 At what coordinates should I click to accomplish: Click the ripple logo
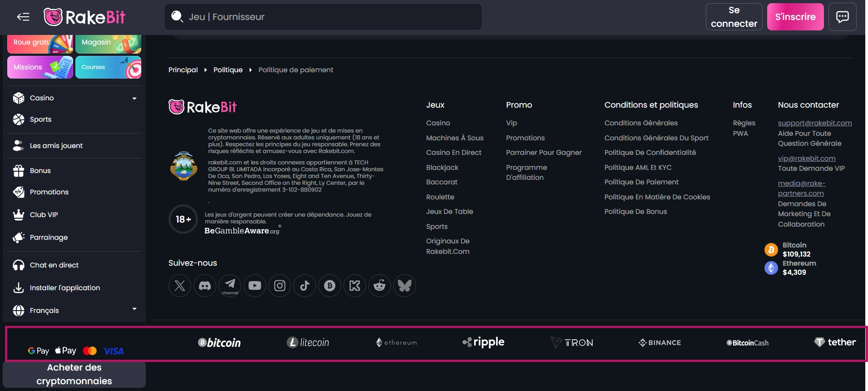pos(483,342)
